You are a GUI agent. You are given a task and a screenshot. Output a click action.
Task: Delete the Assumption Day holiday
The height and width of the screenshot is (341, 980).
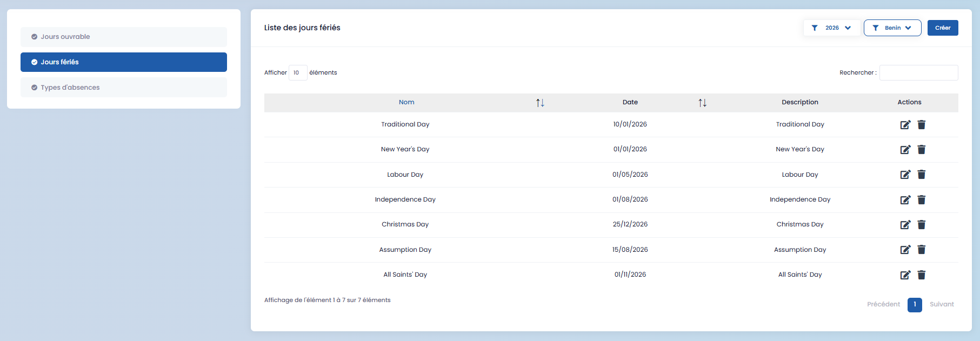[922, 250]
